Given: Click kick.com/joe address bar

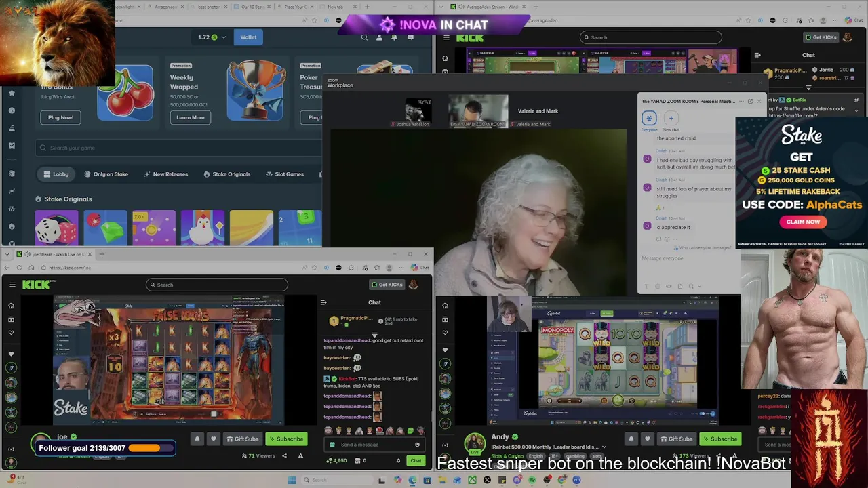Looking at the screenshot, I should pos(170,268).
